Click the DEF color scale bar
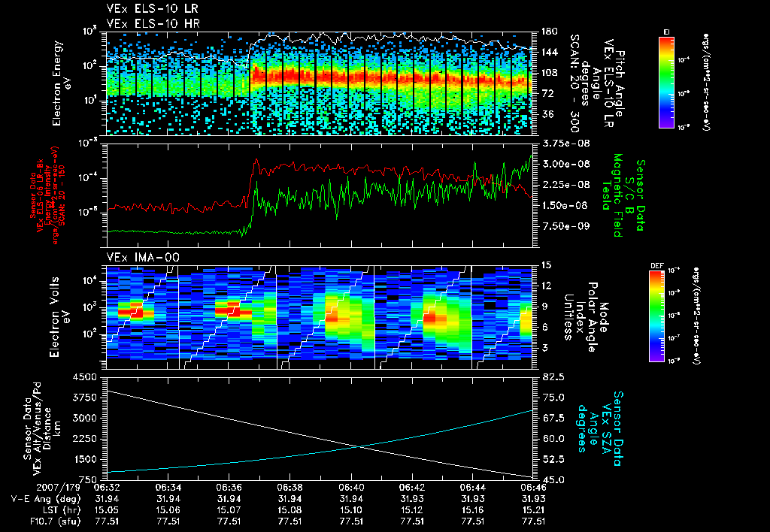The image size is (770, 532). (x=656, y=316)
